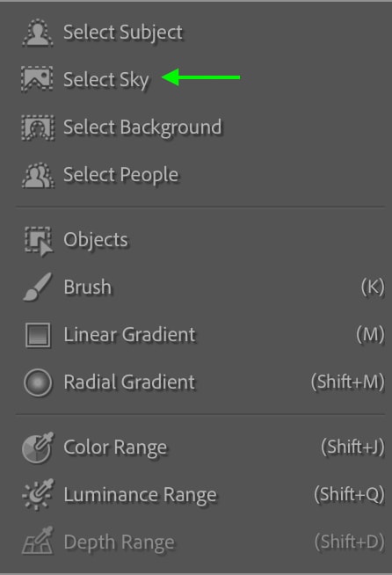Click the Luminance Range sun eyedropper icon
Screen dimensions: 392x575
(38, 495)
